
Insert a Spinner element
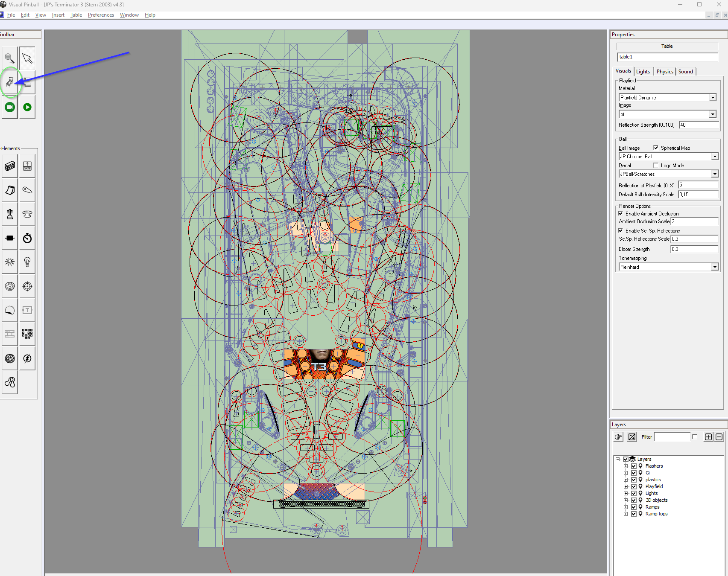pos(10,238)
